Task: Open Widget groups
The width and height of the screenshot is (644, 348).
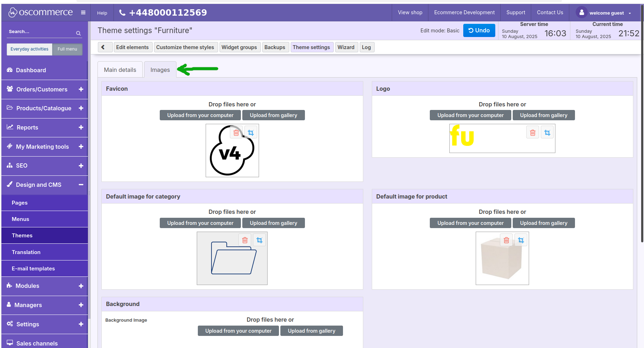Action: coord(239,47)
